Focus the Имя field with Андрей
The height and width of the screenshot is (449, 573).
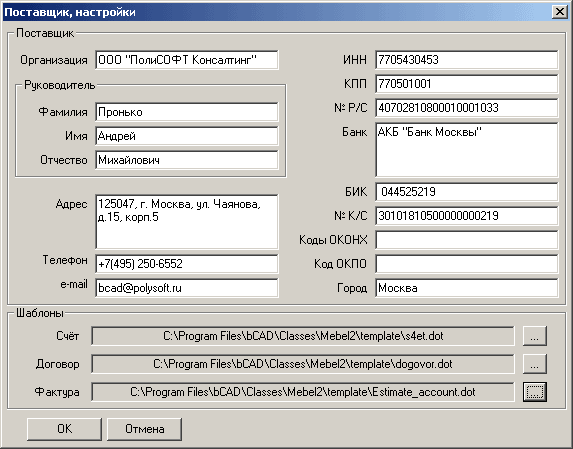pyautogui.click(x=187, y=136)
